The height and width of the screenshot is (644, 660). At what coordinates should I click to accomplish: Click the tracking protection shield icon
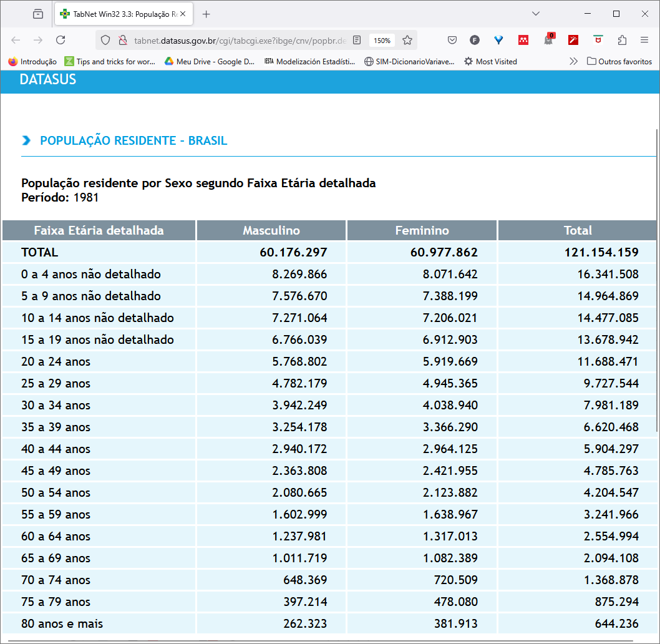tap(105, 40)
